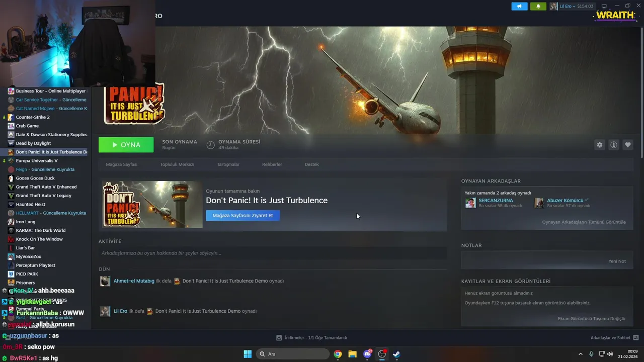Image resolution: width=644 pixels, height=362 pixels.
Task: Select Feign in library list
Action: pyautogui.click(x=44, y=169)
